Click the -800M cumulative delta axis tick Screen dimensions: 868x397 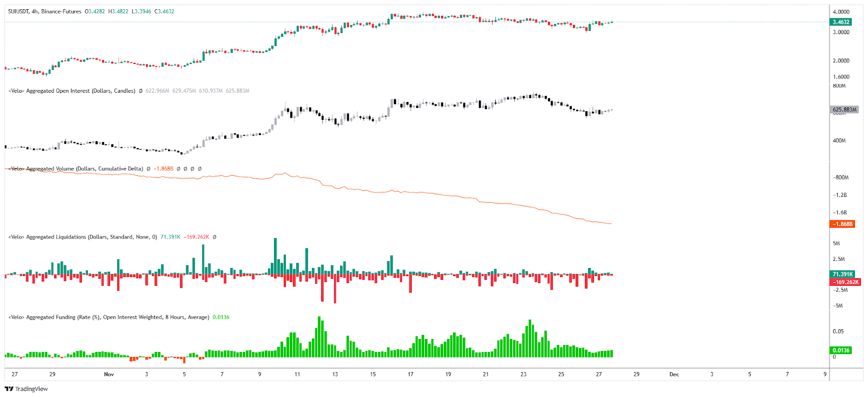tap(841, 178)
